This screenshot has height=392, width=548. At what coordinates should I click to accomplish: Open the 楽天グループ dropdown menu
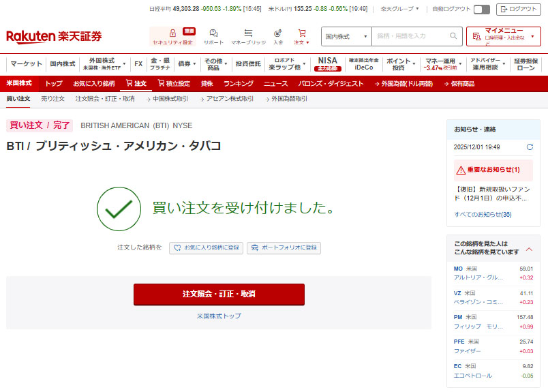pyautogui.click(x=399, y=9)
